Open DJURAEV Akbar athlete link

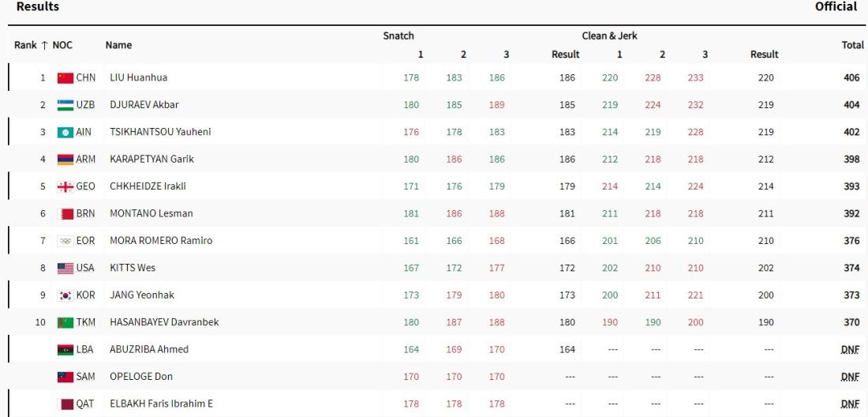[x=144, y=105]
